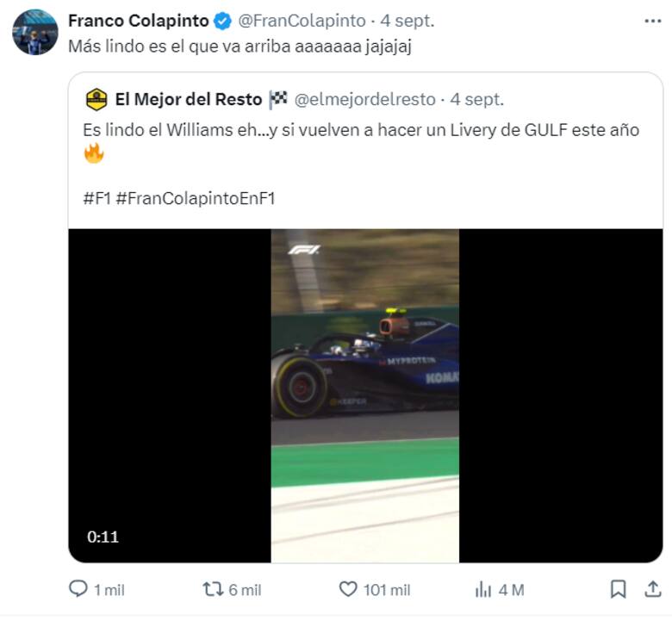Click the El Mejor del Resto name
Viewport: 672px width, 621px height.
pos(189,100)
